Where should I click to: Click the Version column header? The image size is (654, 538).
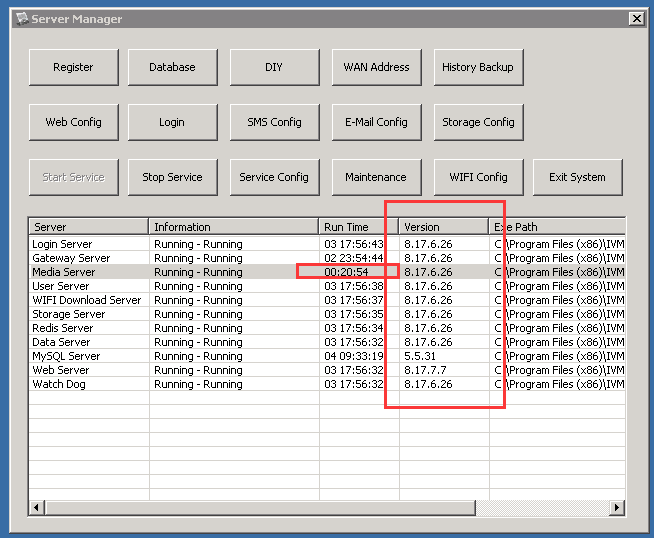pos(444,227)
